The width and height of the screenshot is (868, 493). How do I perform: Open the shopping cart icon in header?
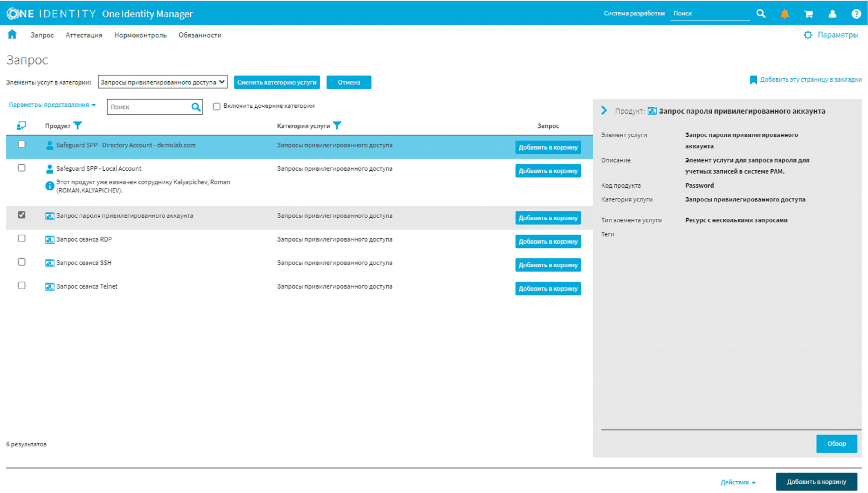pyautogui.click(x=808, y=14)
